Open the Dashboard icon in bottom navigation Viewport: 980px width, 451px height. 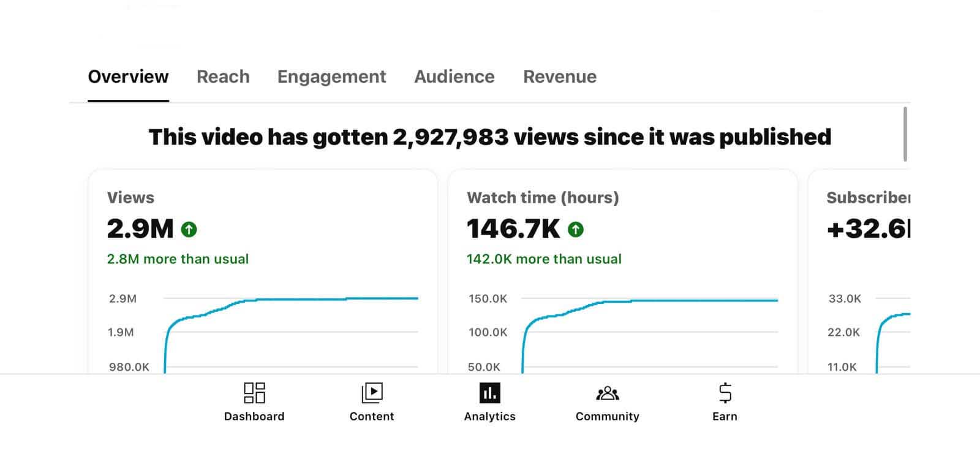coord(254,393)
